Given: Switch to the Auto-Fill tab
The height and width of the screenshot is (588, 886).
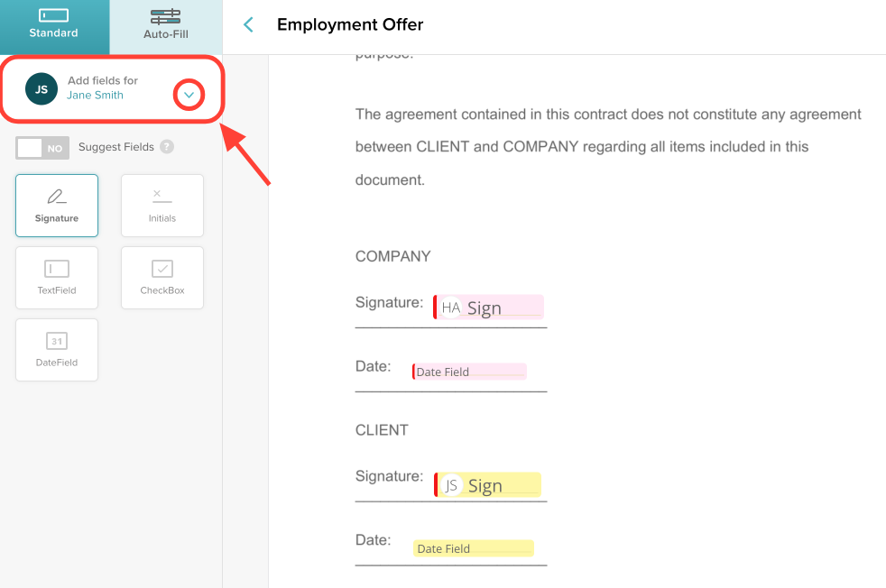Looking at the screenshot, I should pyautogui.click(x=165, y=27).
